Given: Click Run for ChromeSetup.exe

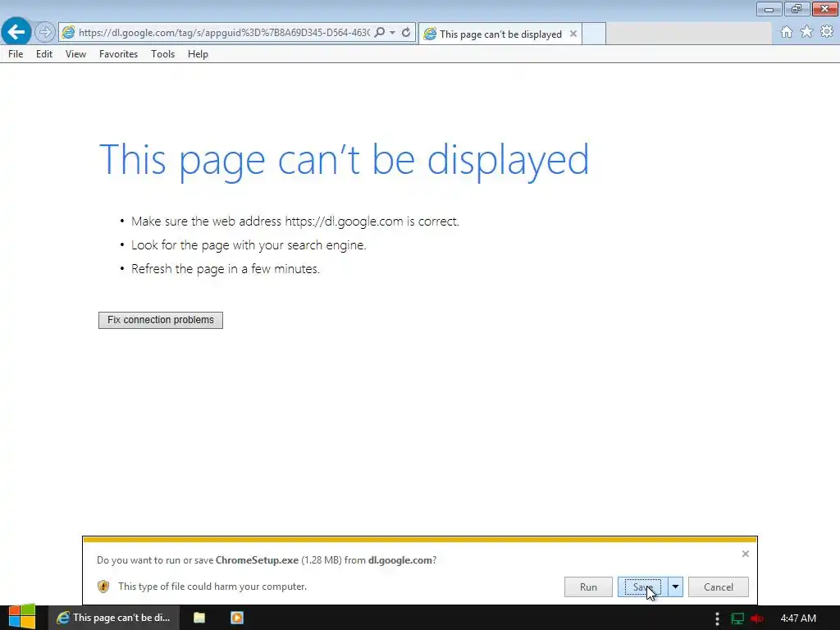Looking at the screenshot, I should (x=588, y=587).
